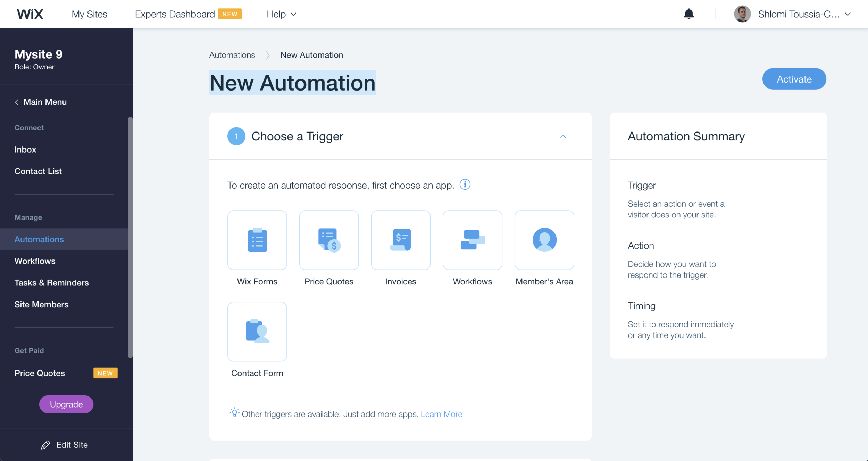The width and height of the screenshot is (868, 461).
Task: Edit the New Automation title field
Action: coord(292,83)
